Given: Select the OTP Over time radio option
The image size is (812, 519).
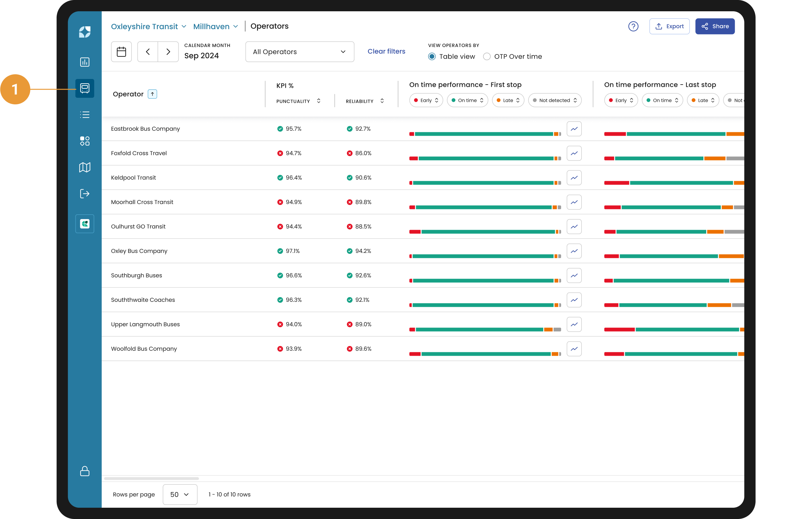Looking at the screenshot, I should point(487,57).
